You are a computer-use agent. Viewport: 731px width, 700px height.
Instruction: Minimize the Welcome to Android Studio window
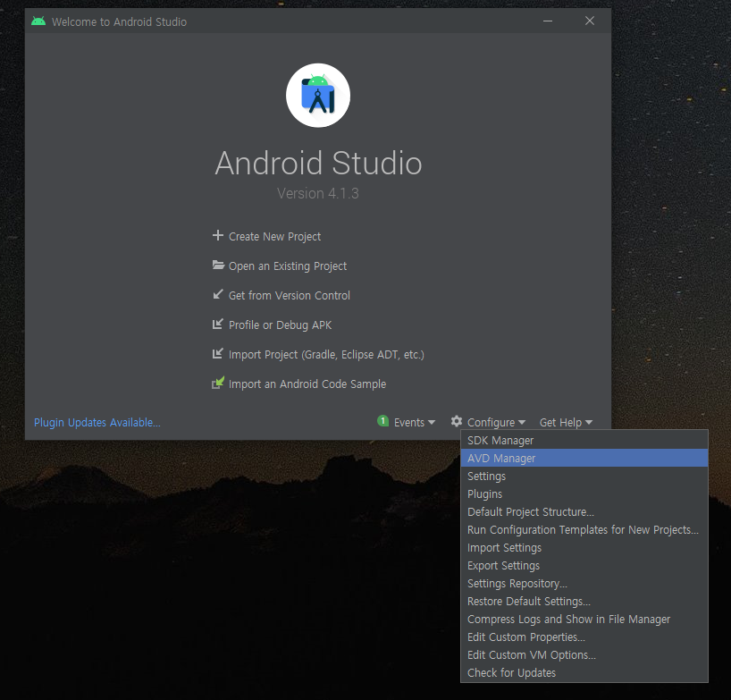point(547,21)
